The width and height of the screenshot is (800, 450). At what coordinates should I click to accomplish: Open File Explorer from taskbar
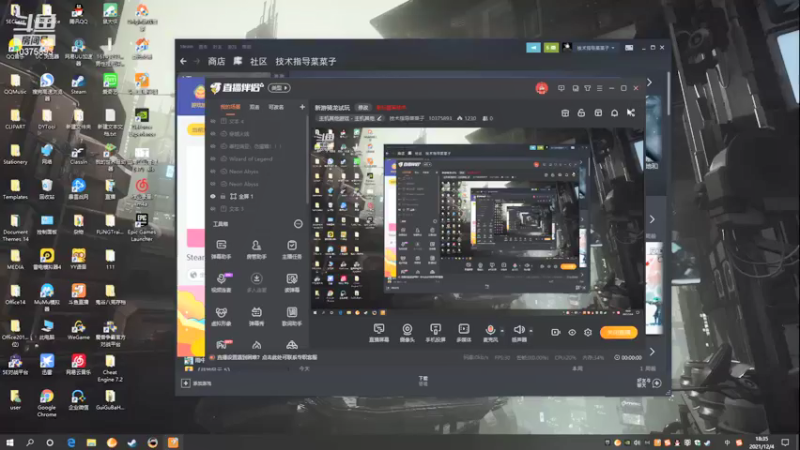[91, 442]
